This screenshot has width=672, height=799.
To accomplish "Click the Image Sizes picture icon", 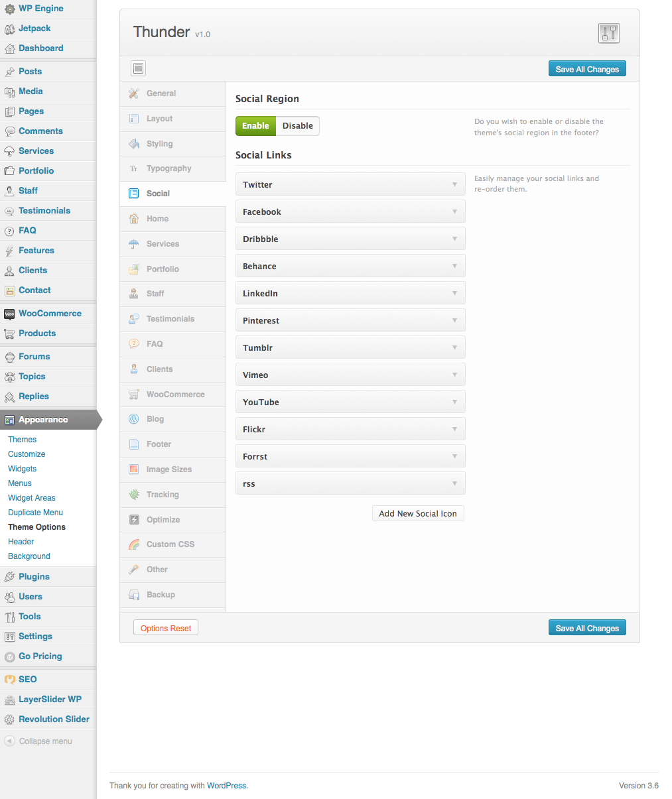I will 134,469.
